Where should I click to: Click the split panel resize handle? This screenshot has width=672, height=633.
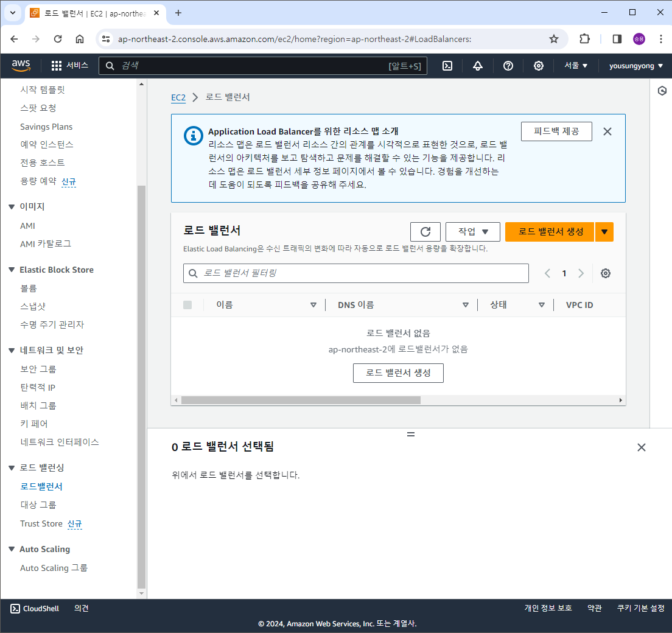pos(411,434)
